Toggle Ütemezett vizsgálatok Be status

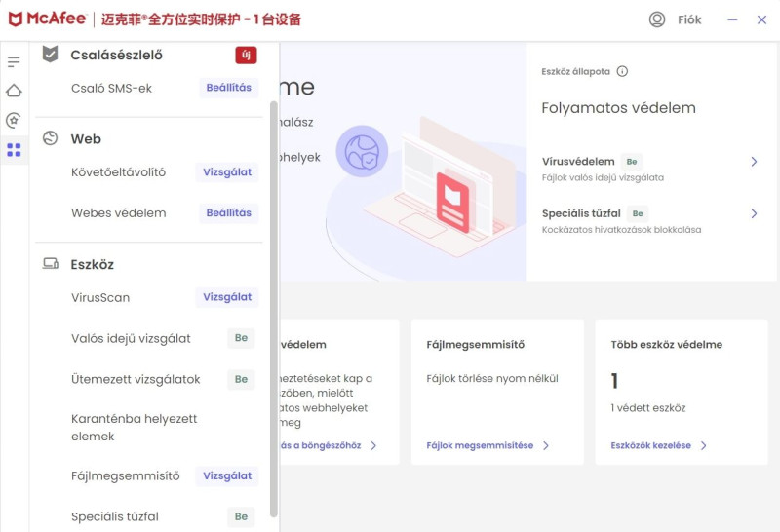[x=241, y=379]
